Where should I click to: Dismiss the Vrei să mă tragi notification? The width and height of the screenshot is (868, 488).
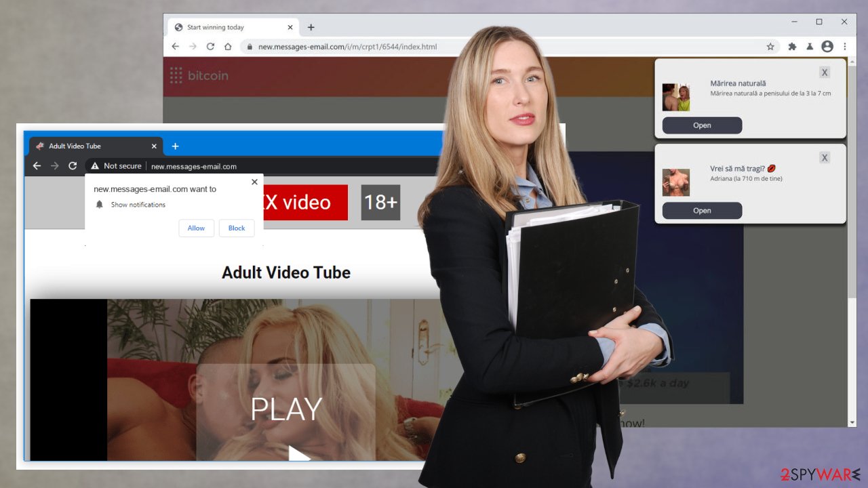(x=824, y=158)
